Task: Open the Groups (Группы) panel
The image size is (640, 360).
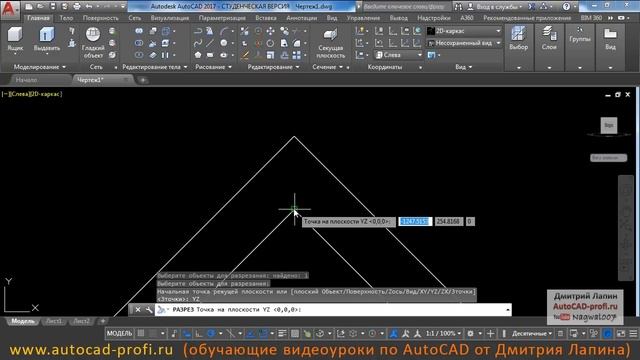Action: click(580, 47)
